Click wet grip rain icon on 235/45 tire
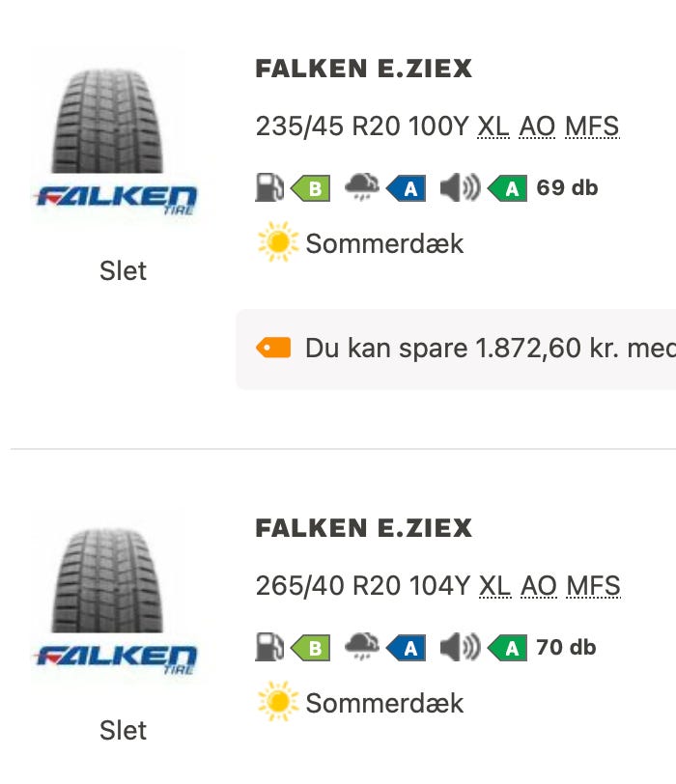This screenshot has height=784, width=676. 362,187
